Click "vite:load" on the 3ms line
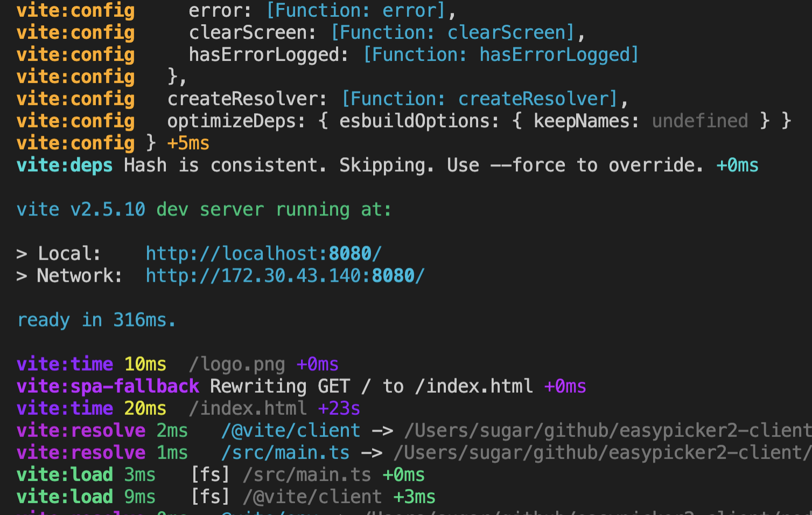 pyautogui.click(x=65, y=475)
